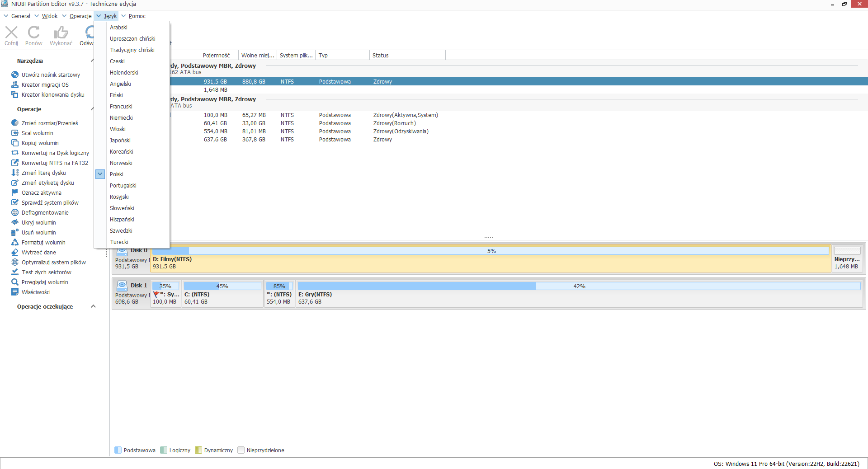
Task: Select Uproszczon chiński language
Action: (x=132, y=38)
